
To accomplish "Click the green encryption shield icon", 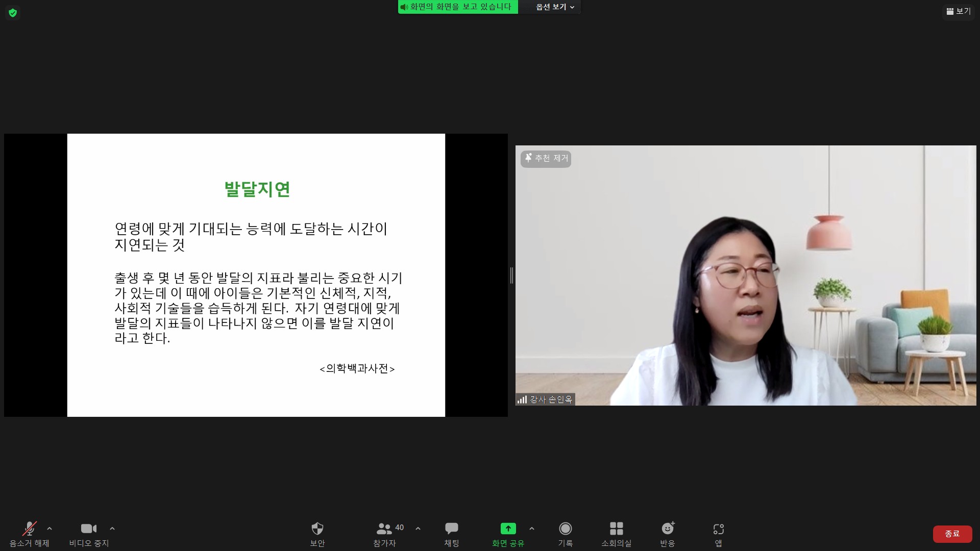I will (x=13, y=13).
